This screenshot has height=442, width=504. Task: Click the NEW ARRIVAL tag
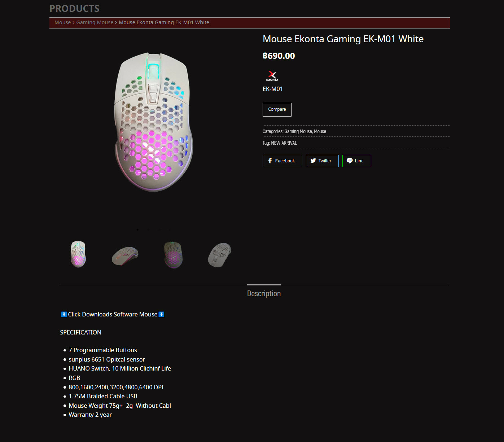284,143
